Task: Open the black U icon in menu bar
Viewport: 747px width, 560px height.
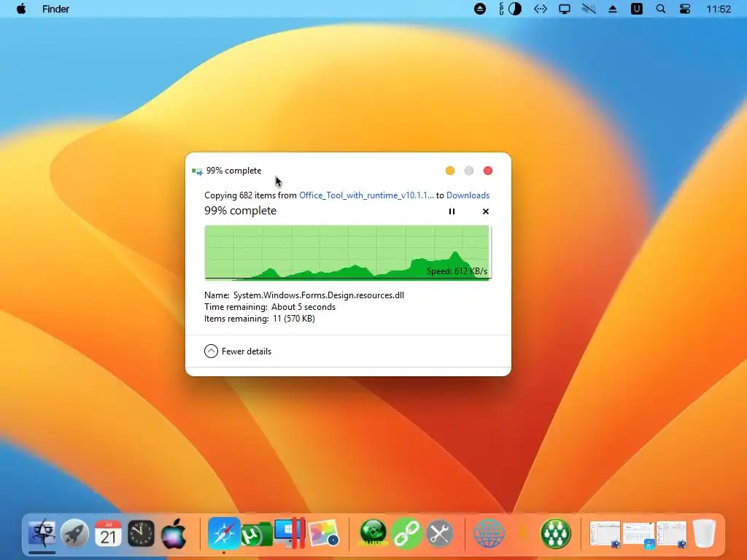Action: [x=636, y=9]
